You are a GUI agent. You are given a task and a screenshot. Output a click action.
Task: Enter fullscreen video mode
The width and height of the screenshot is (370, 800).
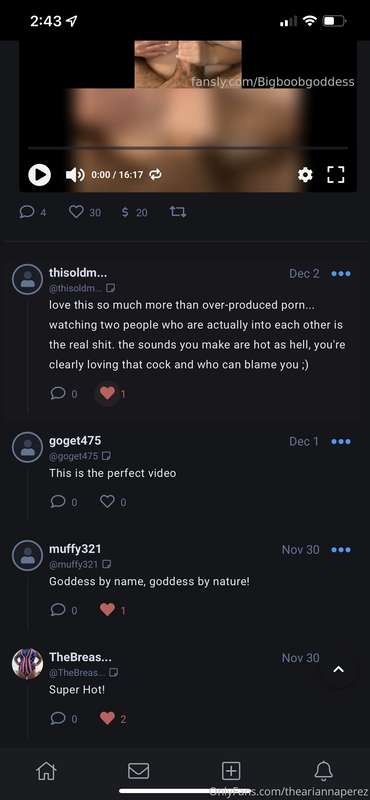pyautogui.click(x=335, y=175)
